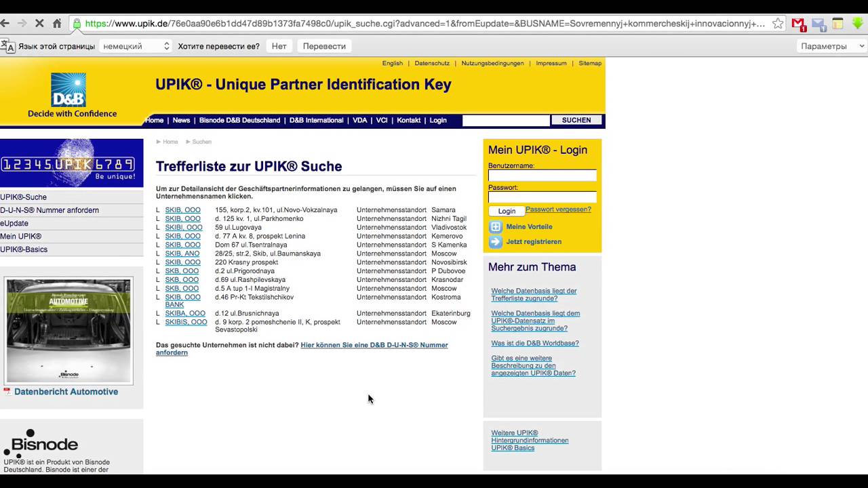Decline translation with Нет button

coord(279,46)
